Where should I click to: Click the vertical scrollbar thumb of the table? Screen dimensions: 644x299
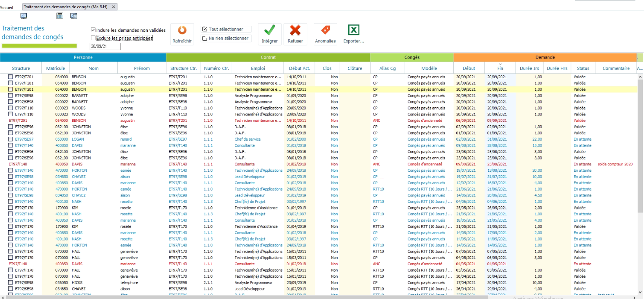click(640, 146)
